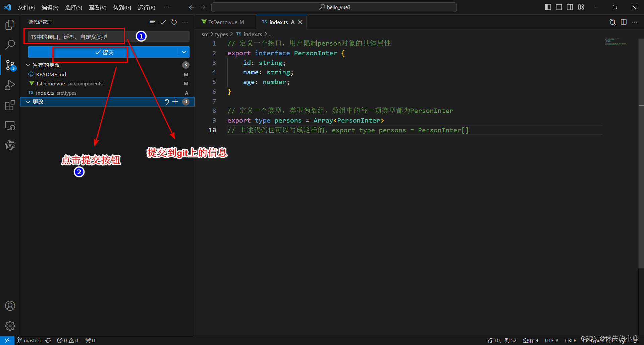Image resolution: width=644 pixels, height=345 pixels.
Task: Click the 提交 commit button
Action: [104, 52]
